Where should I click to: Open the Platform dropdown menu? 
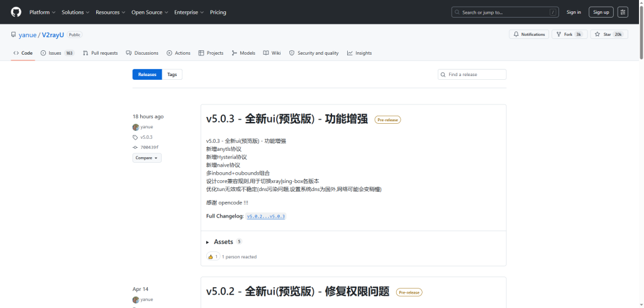click(x=42, y=13)
